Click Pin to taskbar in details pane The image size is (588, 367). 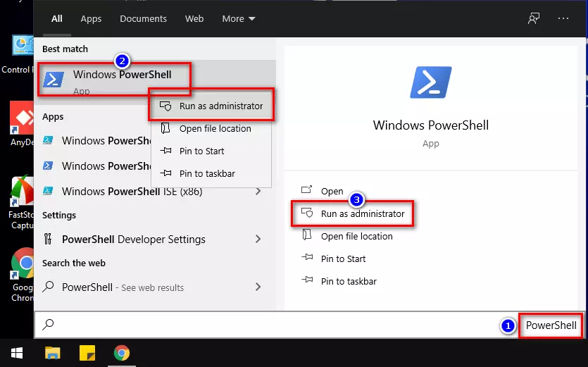click(x=349, y=282)
